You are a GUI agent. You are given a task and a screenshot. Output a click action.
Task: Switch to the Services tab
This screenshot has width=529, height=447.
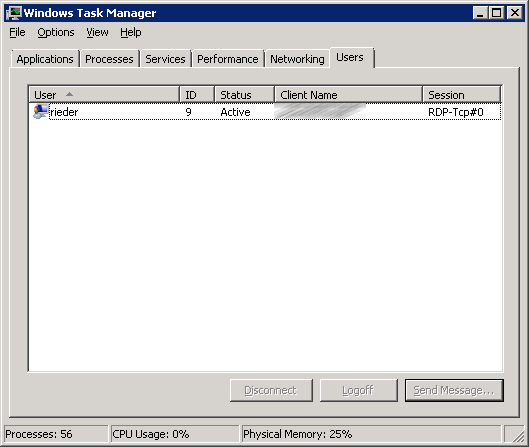165,59
